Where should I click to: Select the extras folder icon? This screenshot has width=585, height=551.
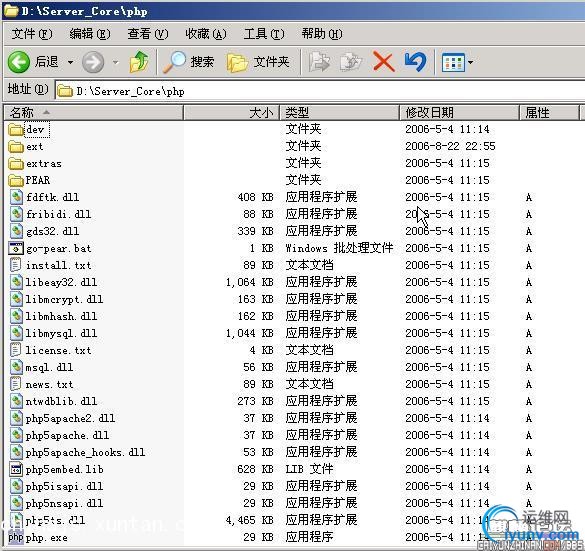coord(16,163)
